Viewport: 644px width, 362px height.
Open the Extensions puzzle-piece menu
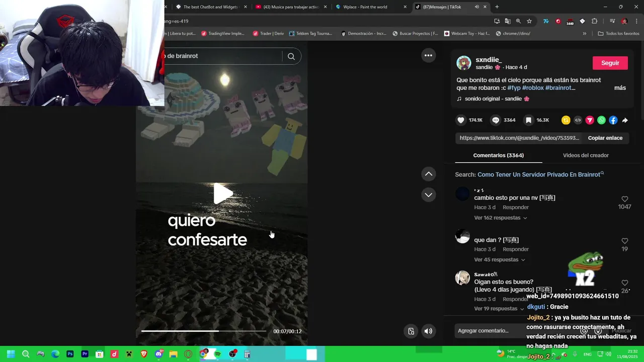click(594, 21)
